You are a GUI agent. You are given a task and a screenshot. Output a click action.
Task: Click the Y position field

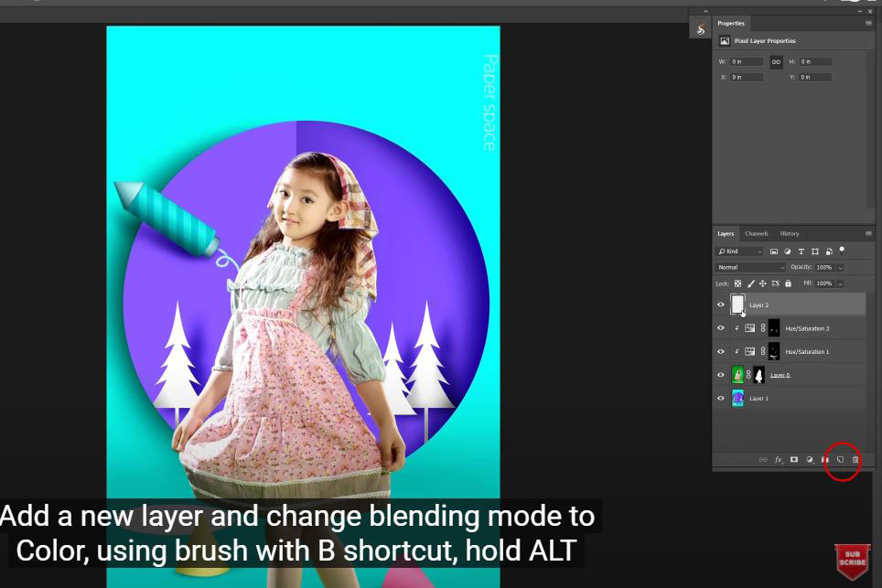click(x=815, y=77)
